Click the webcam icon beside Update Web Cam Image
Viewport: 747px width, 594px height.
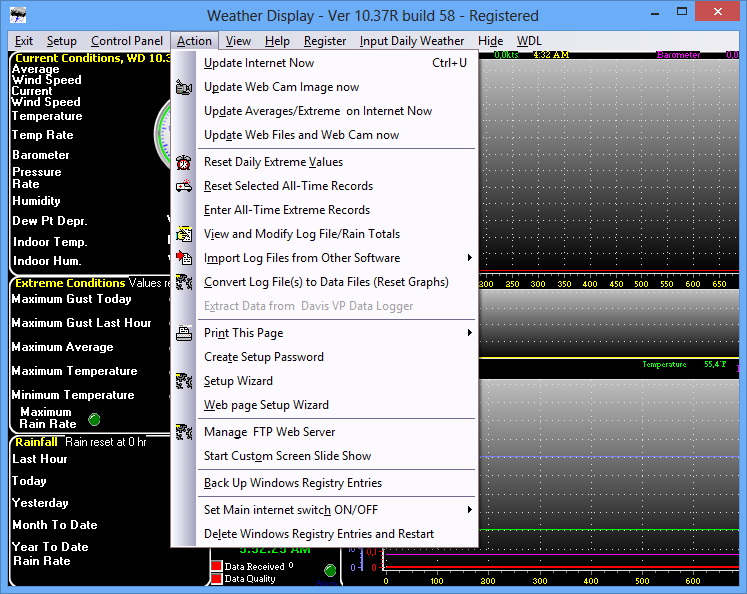pos(183,87)
